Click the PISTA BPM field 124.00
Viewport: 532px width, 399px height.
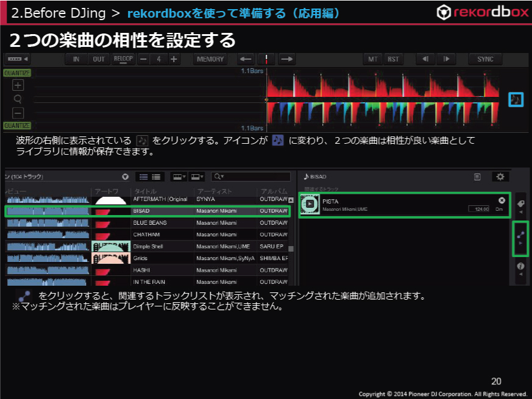(x=478, y=209)
